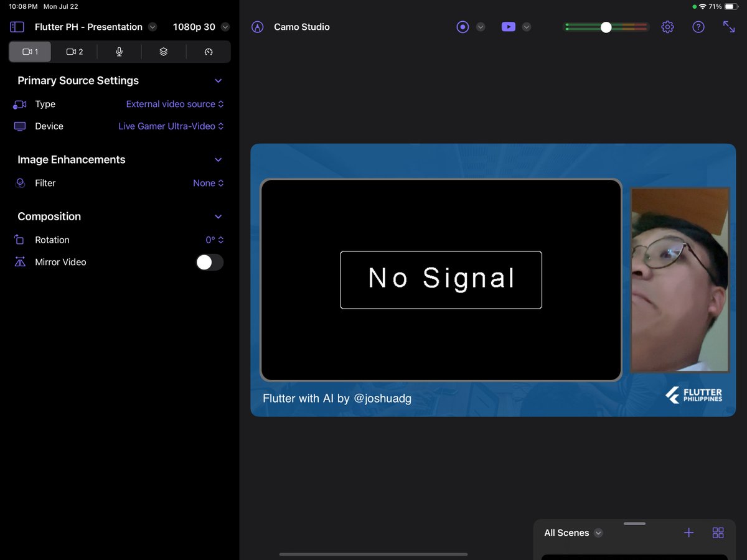Toggle the sidebar panel icon

coord(17,27)
